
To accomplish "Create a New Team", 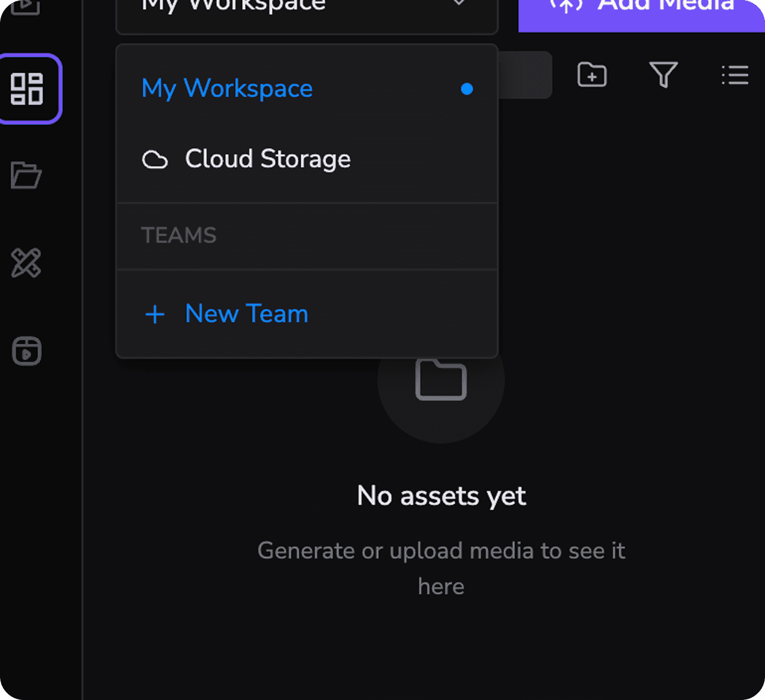I will pos(307,314).
